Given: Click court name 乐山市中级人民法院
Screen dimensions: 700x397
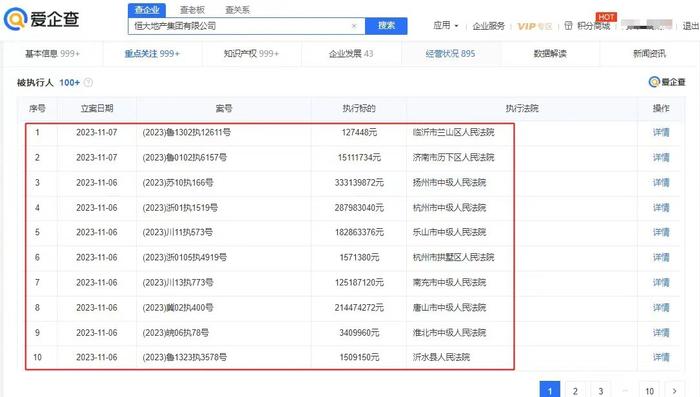Looking at the screenshot, I should 449,232.
